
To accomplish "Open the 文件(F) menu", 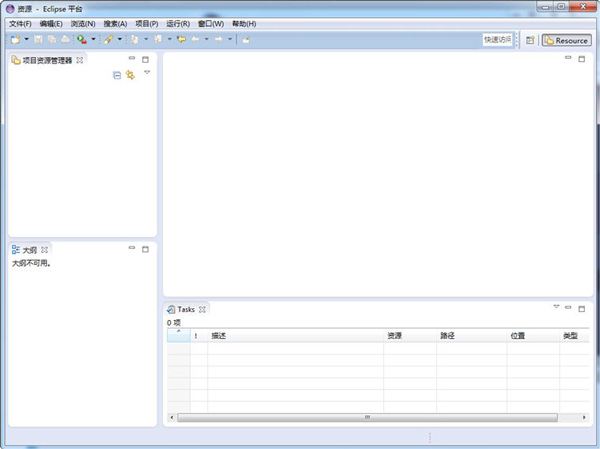I will [20, 23].
